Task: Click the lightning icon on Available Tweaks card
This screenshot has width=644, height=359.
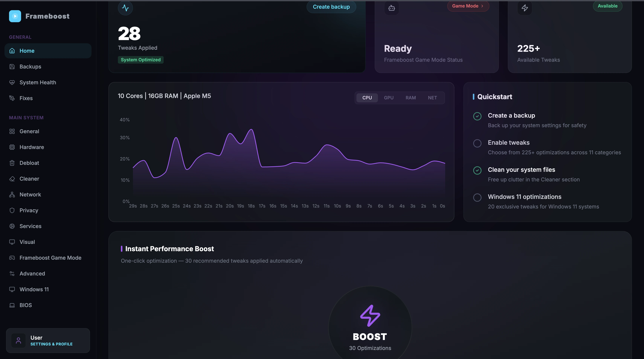Action: (525, 8)
